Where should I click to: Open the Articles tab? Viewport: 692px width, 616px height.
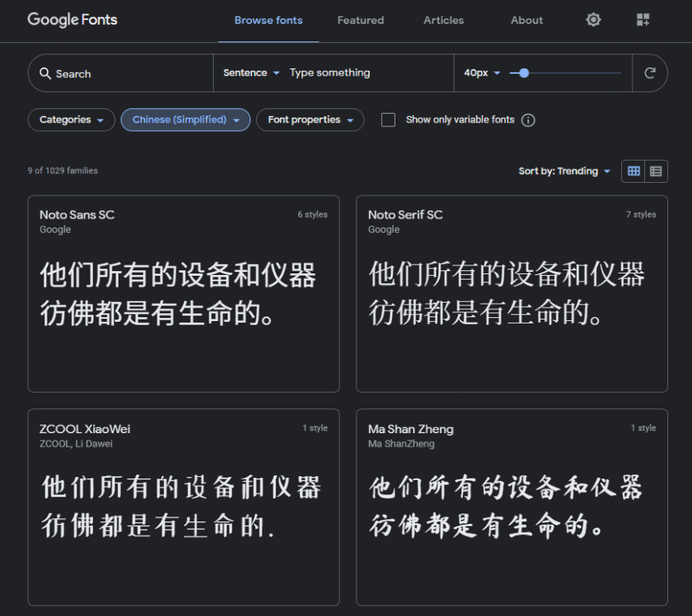444,21
